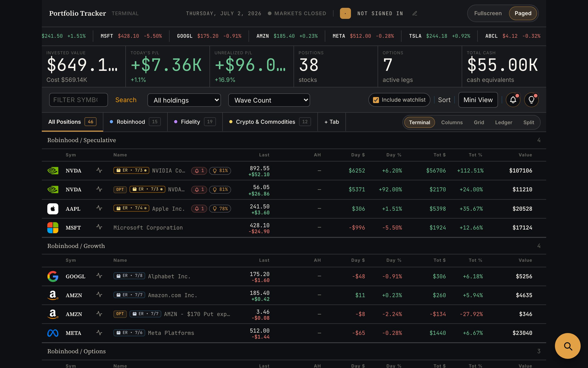Image resolution: width=588 pixels, height=368 pixels.
Task: Open the insights lightbulb icon
Action: point(531,100)
